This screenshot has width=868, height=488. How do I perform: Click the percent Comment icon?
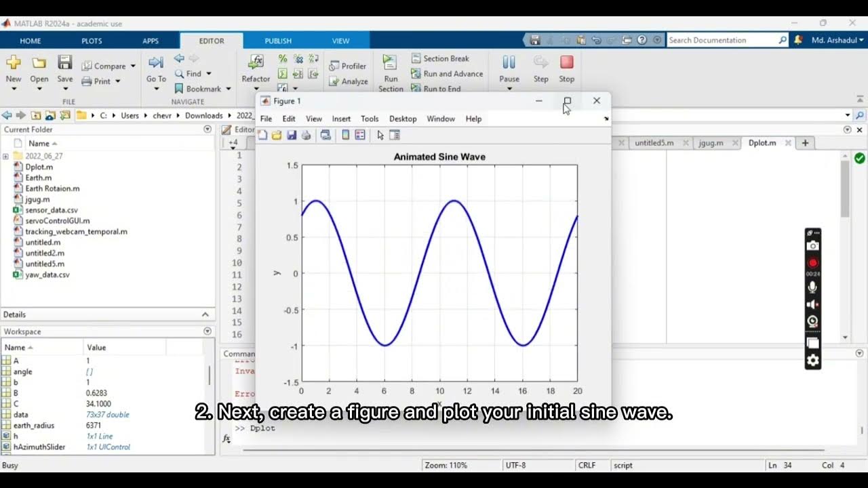[x=283, y=59]
